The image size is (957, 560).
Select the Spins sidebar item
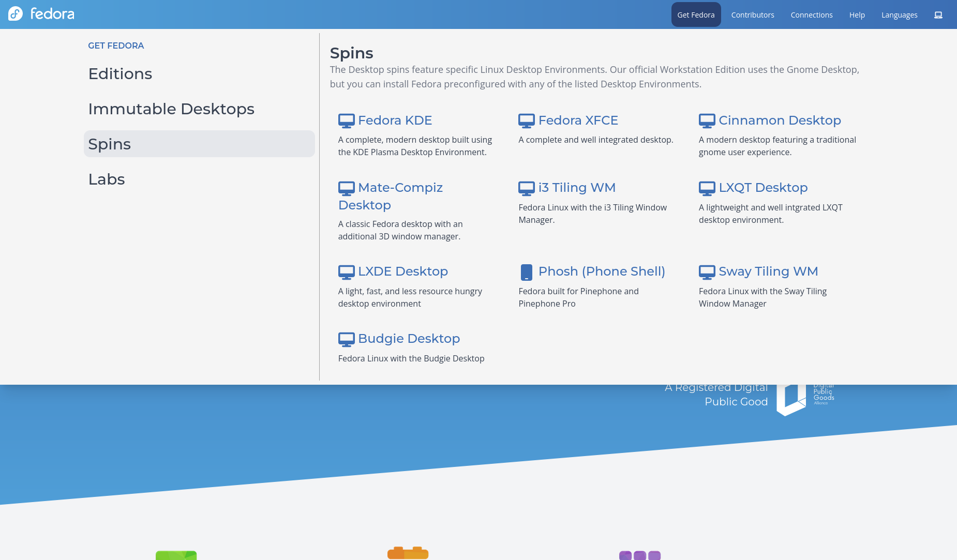pyautogui.click(x=199, y=144)
